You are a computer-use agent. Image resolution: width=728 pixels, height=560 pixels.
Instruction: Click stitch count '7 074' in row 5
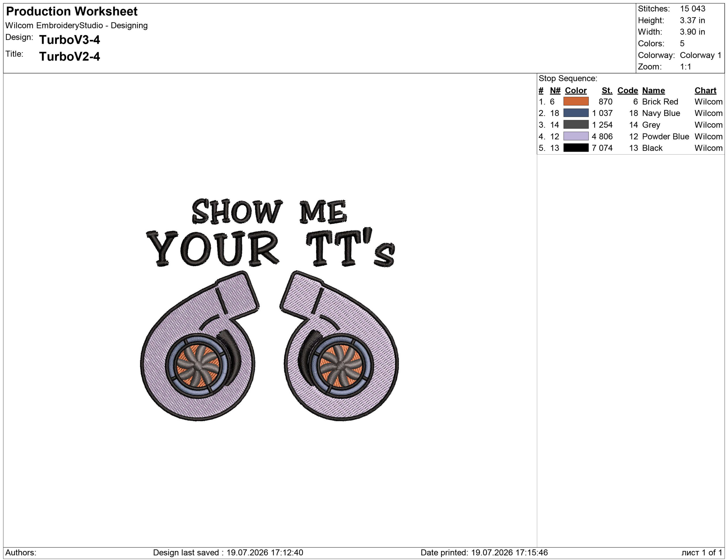tap(602, 148)
